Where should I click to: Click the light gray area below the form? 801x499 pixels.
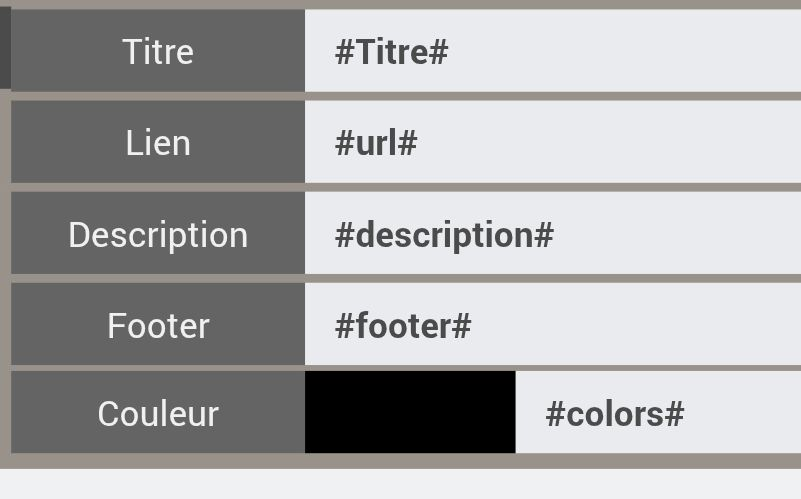400,484
